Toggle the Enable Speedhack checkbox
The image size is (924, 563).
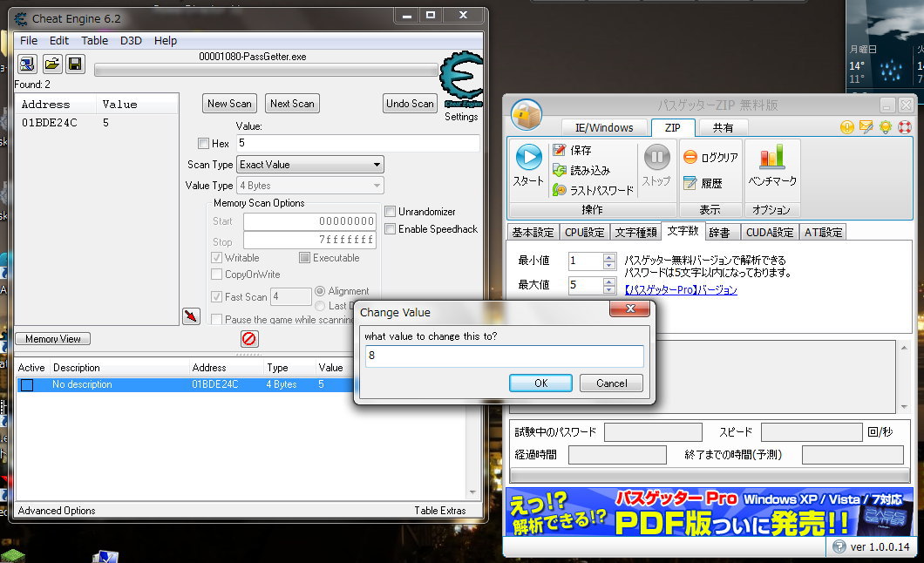391,229
